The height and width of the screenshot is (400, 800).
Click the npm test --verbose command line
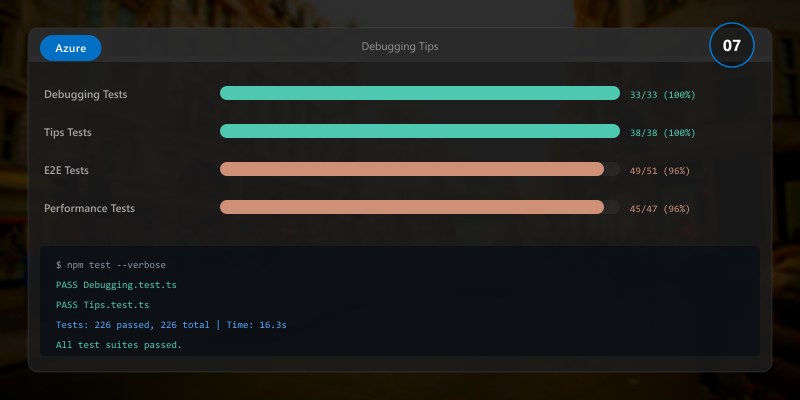point(111,265)
